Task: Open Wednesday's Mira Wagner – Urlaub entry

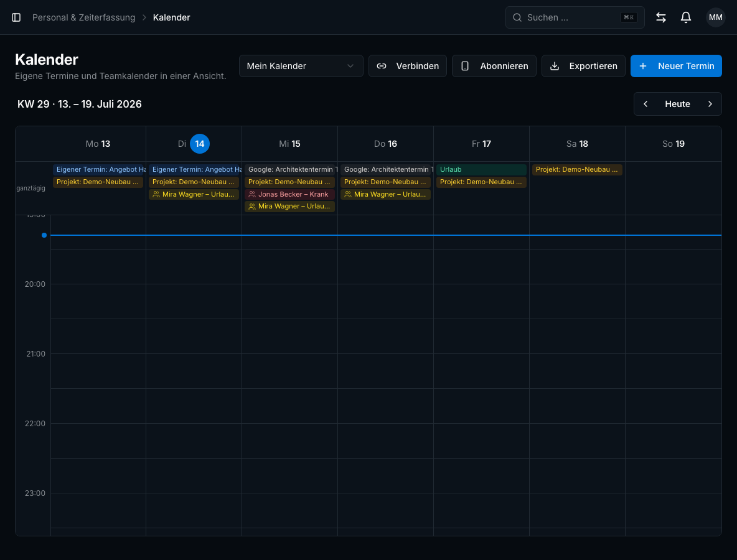Action: pyautogui.click(x=289, y=206)
